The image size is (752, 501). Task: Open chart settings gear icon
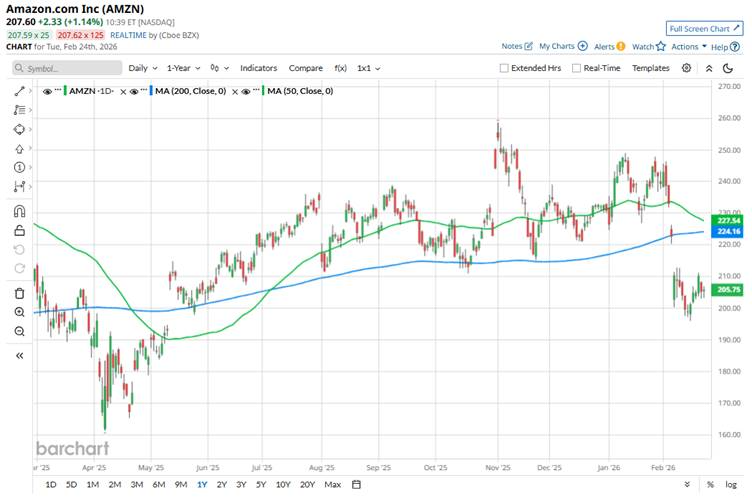[x=686, y=68]
